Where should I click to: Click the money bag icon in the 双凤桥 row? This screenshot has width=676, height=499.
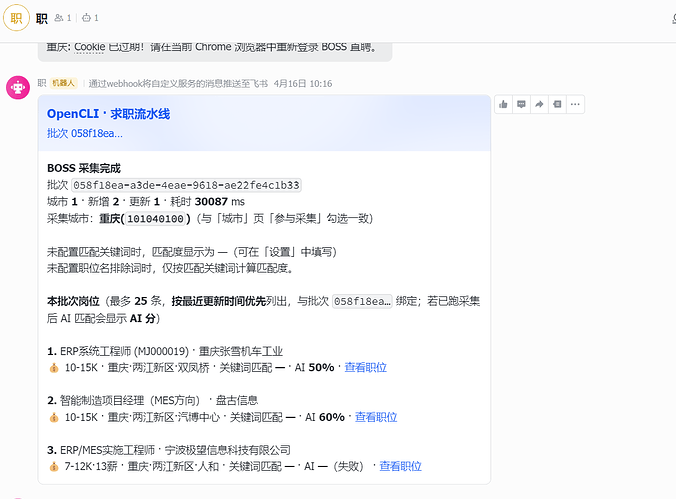coord(54,368)
